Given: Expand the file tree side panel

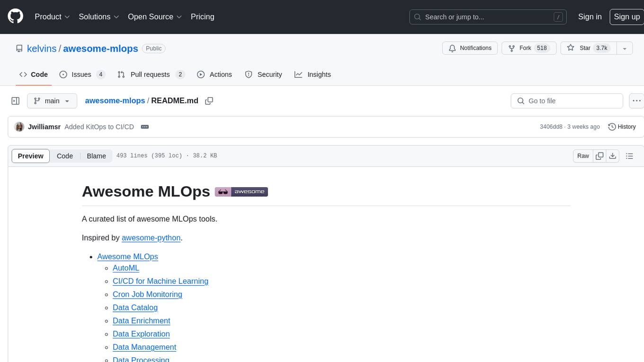Looking at the screenshot, I should click(16, 101).
